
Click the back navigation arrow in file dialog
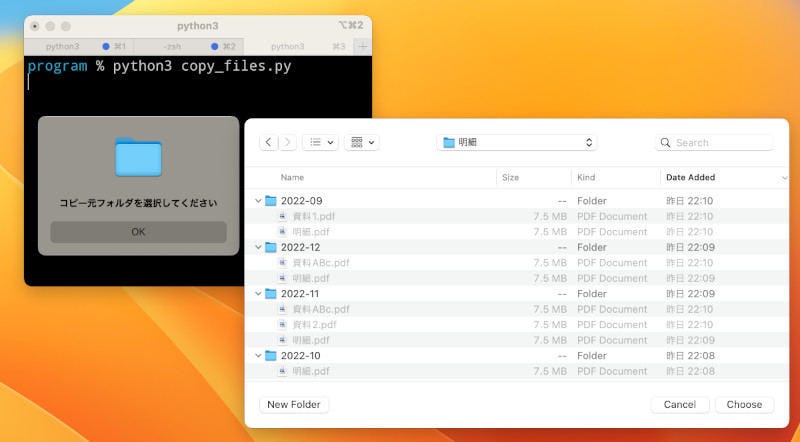click(269, 143)
